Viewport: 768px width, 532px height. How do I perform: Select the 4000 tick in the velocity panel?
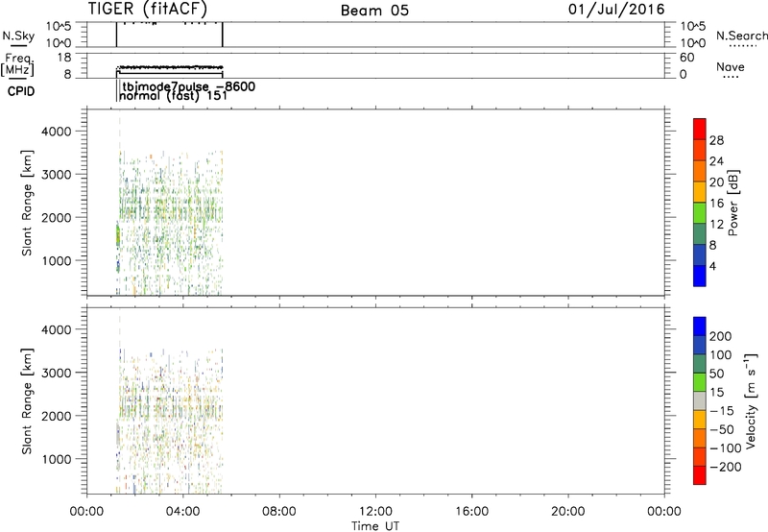[57, 329]
